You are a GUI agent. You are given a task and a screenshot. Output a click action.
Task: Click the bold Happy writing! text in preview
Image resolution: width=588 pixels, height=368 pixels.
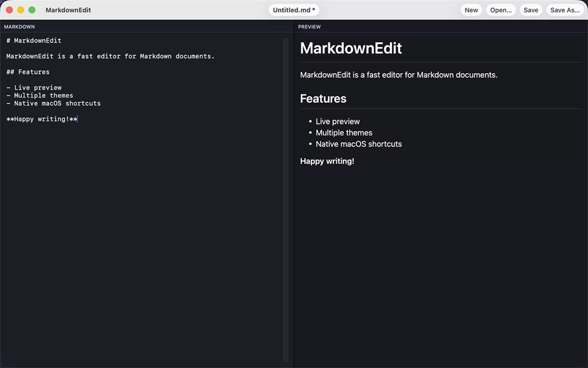(x=327, y=160)
